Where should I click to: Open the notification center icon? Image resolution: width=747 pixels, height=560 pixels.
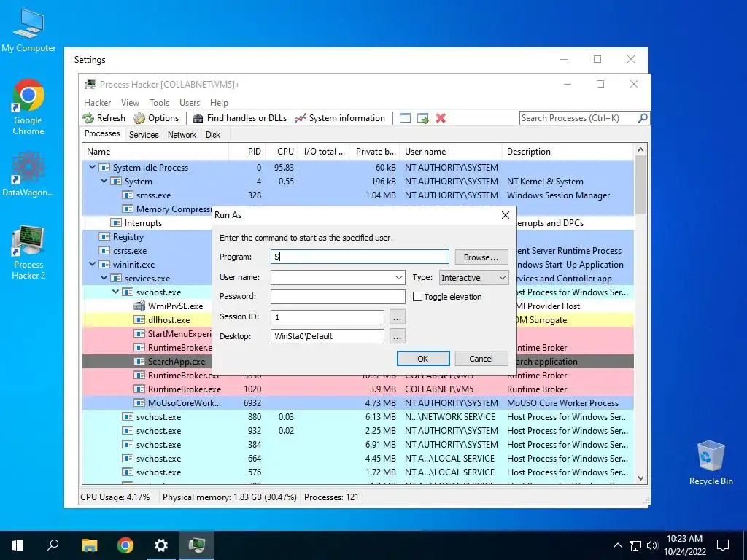(x=723, y=545)
